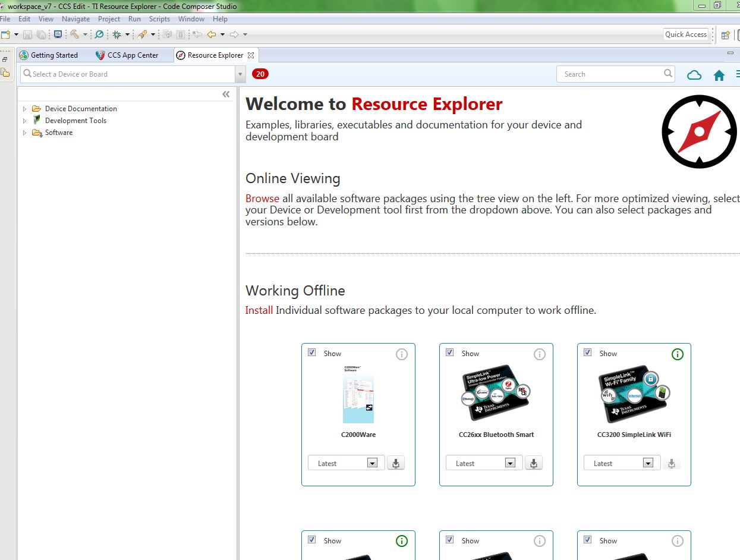Toggle Show checkbox on bottom-middle package card
Viewport: 740px width, 560px height.
click(449, 540)
